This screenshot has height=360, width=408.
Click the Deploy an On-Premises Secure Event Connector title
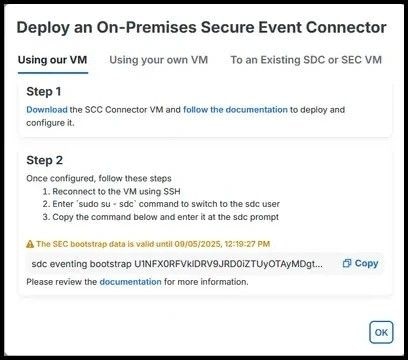202,27
